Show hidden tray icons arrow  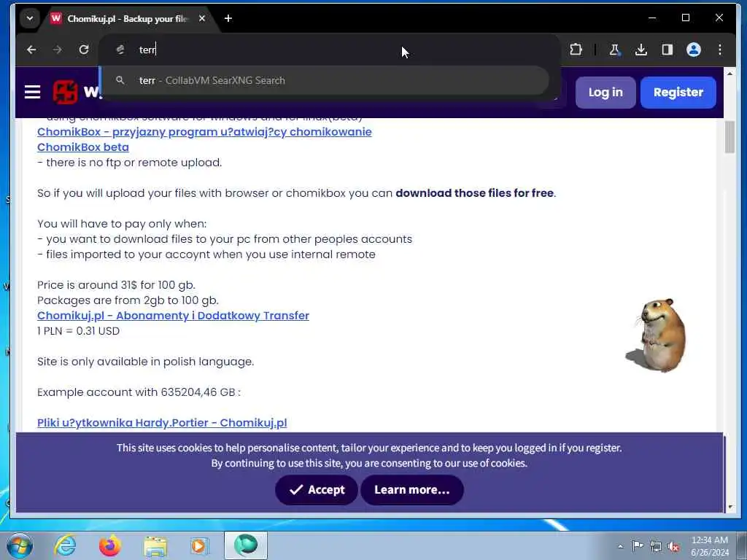coord(620,546)
